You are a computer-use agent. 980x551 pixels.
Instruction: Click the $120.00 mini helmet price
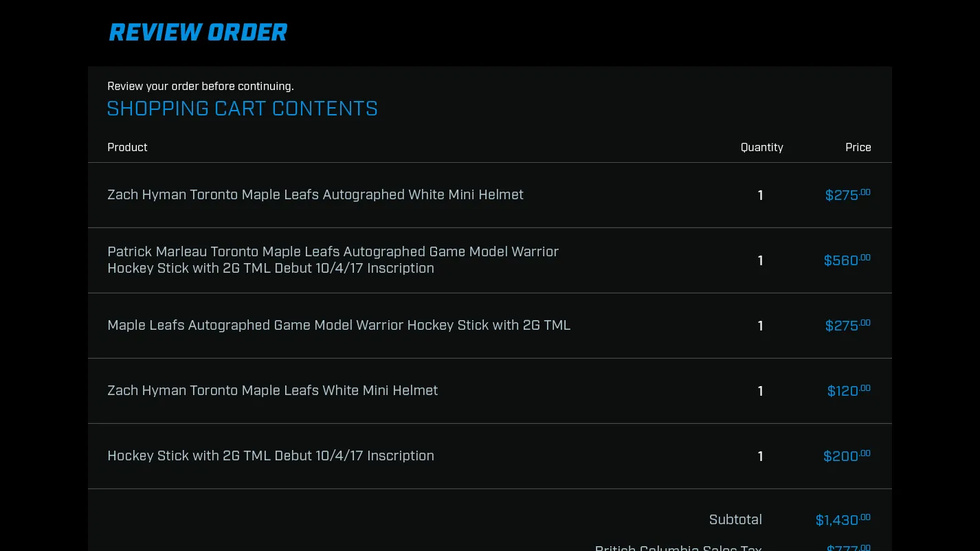pos(848,391)
